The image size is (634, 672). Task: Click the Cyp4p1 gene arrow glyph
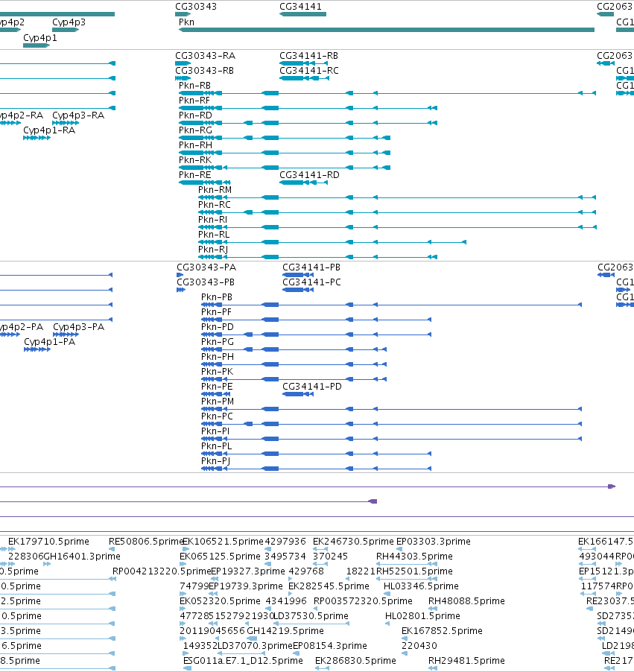(x=37, y=45)
